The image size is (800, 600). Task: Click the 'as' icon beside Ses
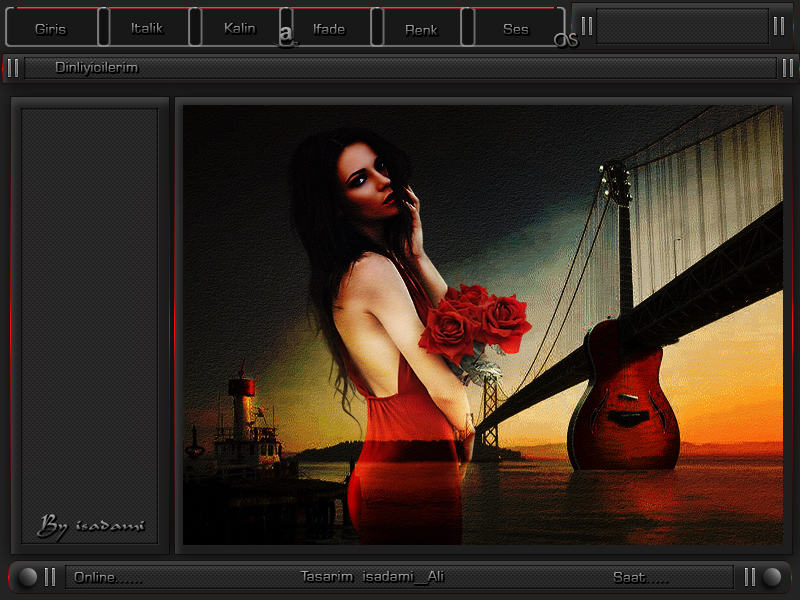point(566,40)
